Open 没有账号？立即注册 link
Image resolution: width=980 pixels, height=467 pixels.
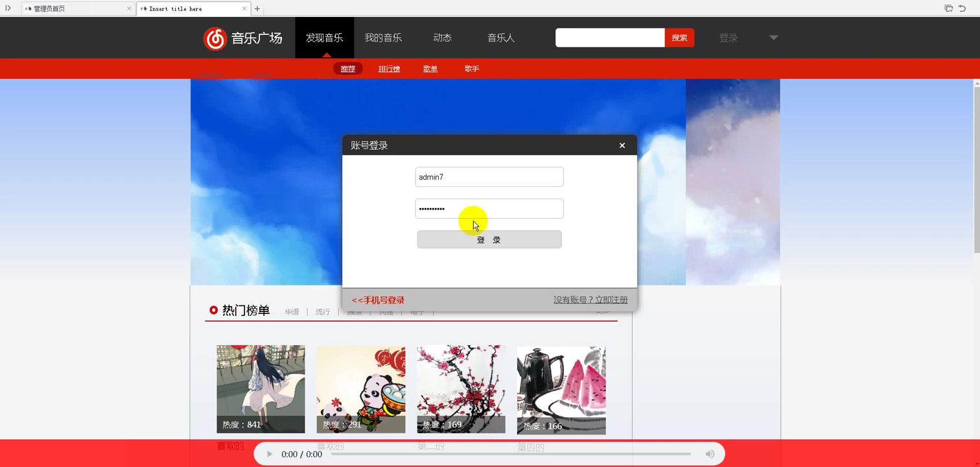click(590, 300)
